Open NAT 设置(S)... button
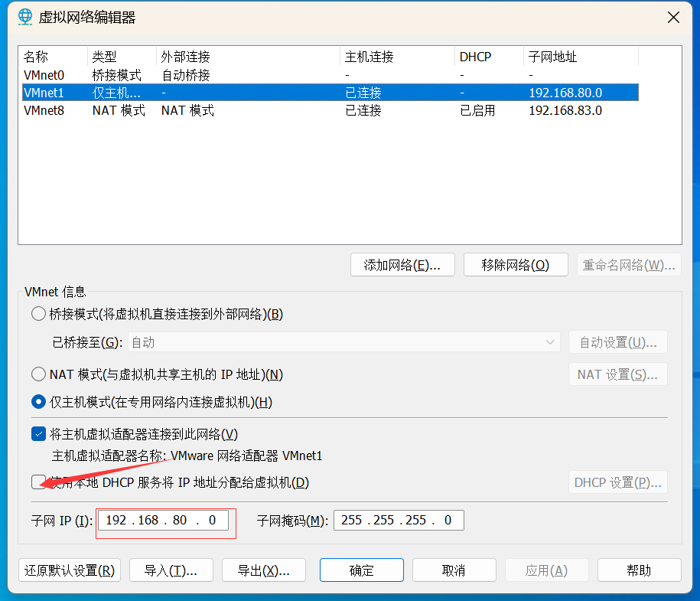Viewport: 700px width, 601px height. point(618,374)
